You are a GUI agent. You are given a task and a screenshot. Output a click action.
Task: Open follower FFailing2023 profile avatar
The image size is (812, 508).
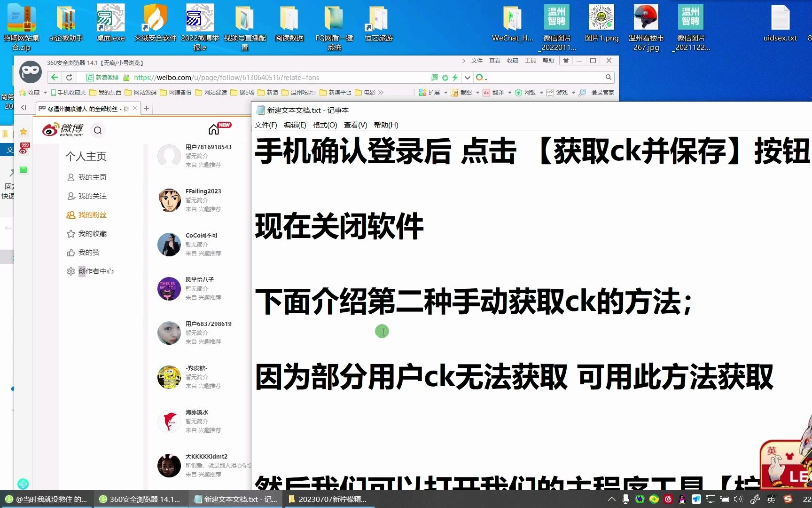coord(169,200)
